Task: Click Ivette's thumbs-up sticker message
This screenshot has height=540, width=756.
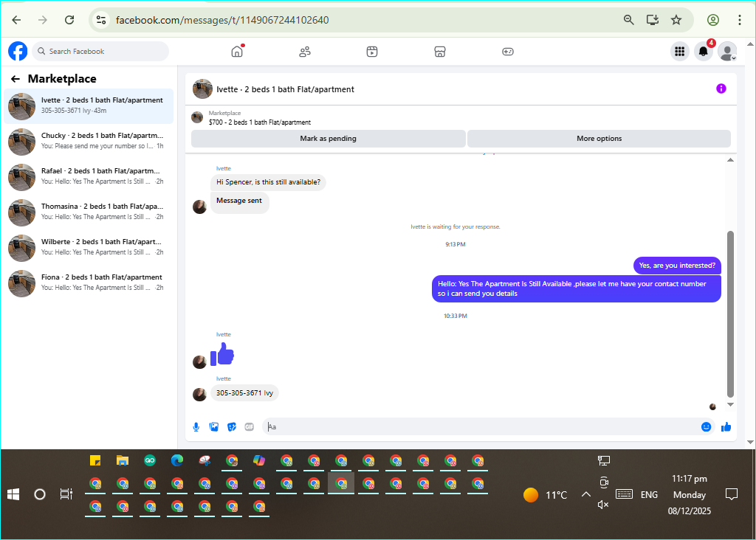Action: (221, 354)
